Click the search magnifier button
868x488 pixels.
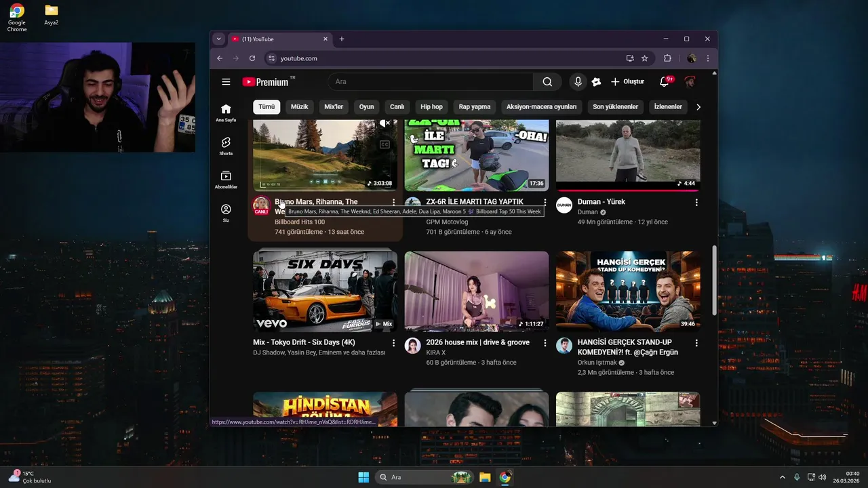pos(547,82)
